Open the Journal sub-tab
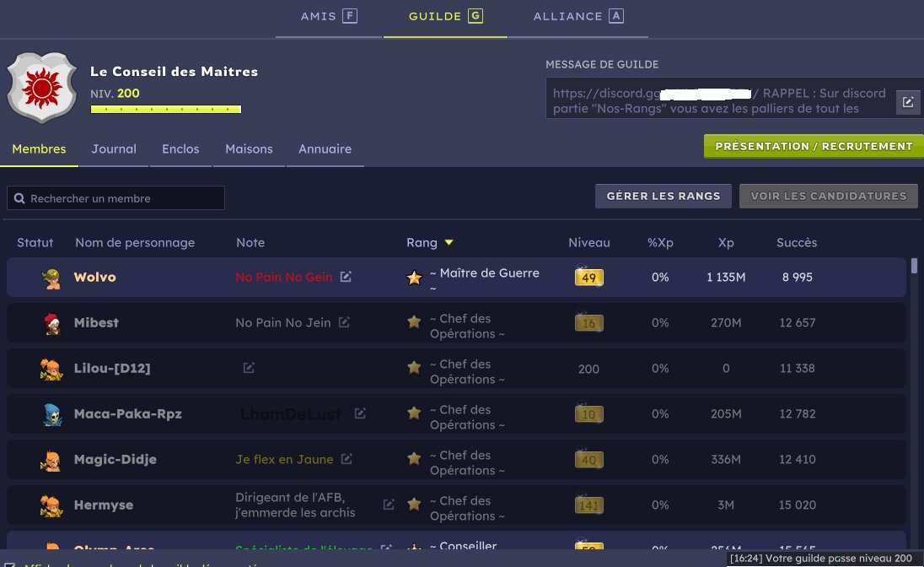Image resolution: width=924 pixels, height=567 pixels. [114, 148]
